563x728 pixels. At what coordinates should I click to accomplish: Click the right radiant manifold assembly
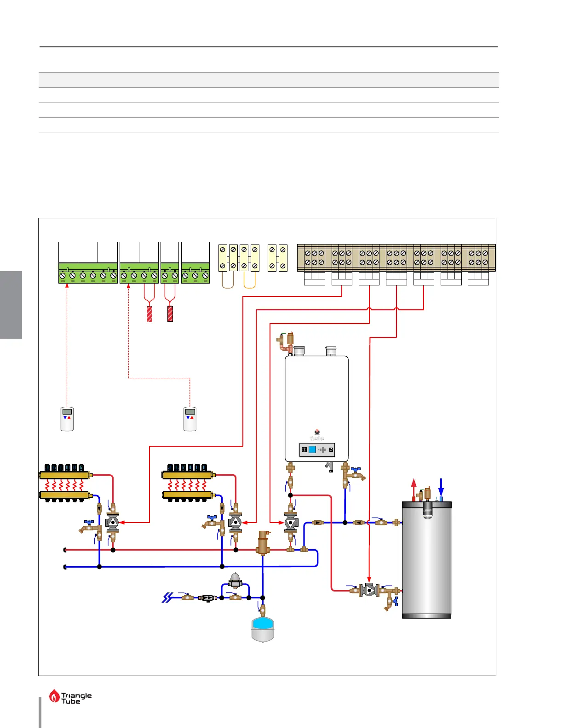click(x=189, y=484)
